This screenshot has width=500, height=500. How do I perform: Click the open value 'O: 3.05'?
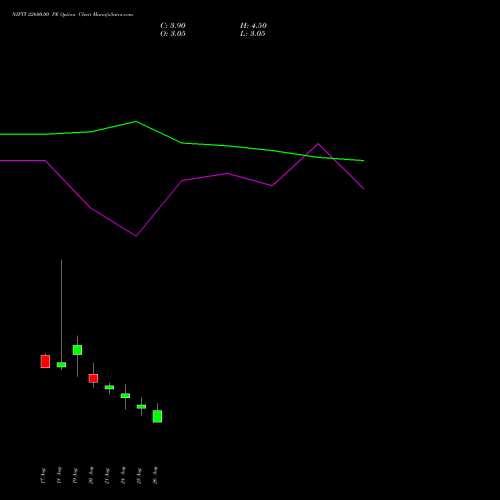tap(173, 34)
